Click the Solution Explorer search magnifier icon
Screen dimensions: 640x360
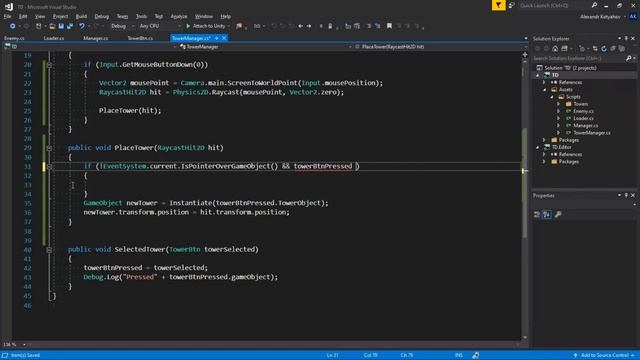coord(629,58)
